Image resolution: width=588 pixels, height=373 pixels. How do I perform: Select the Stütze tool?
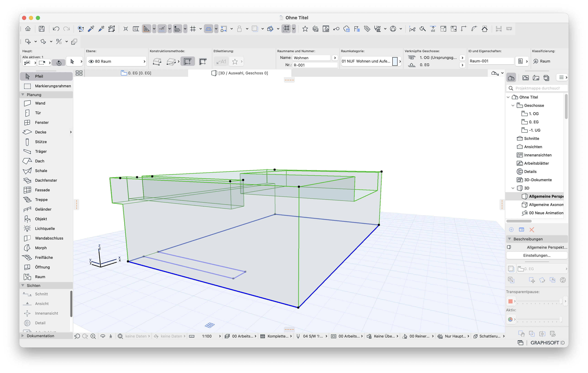pyautogui.click(x=46, y=142)
